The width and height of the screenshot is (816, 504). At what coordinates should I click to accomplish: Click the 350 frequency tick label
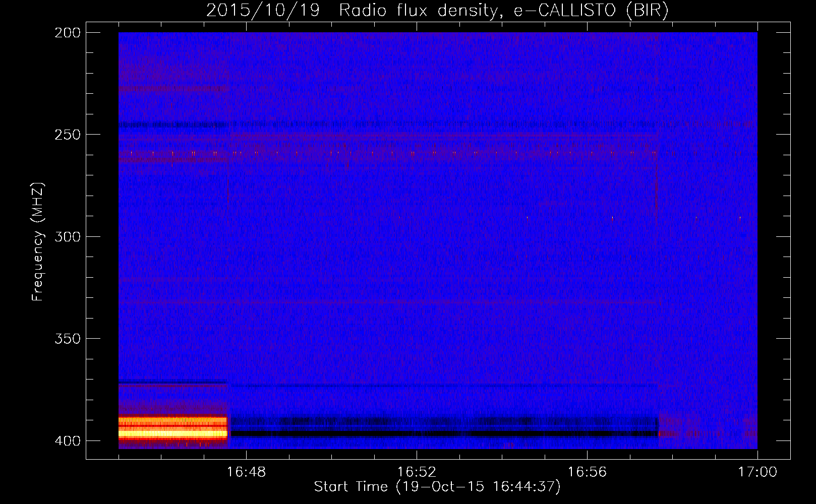(x=68, y=339)
